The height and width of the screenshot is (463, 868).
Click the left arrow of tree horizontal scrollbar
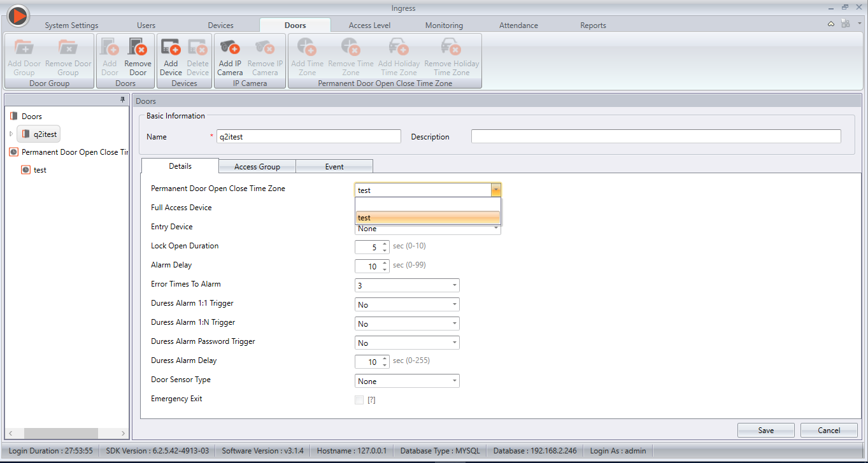pyautogui.click(x=10, y=433)
